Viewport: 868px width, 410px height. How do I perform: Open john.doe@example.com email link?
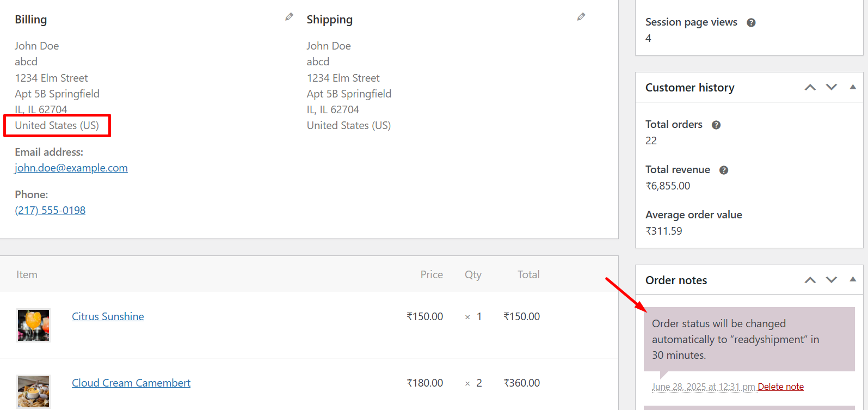click(71, 168)
